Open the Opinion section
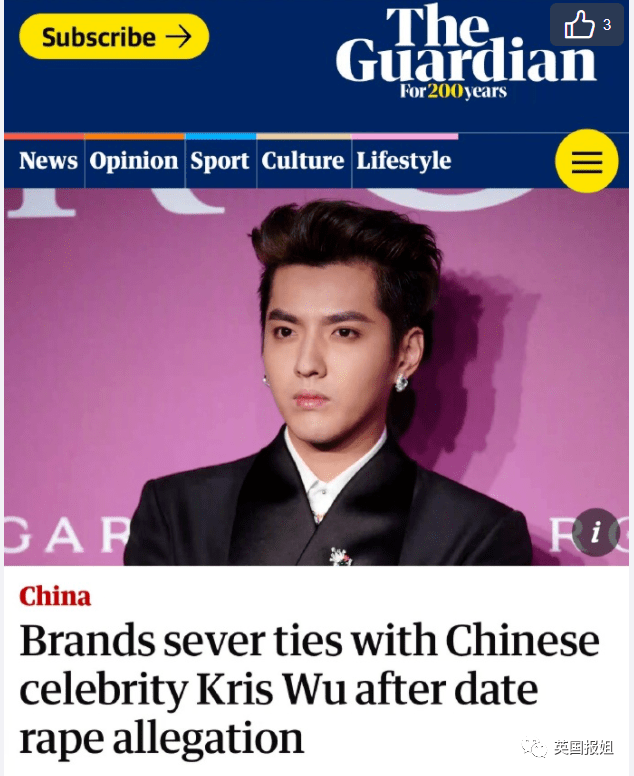Image resolution: width=634 pixels, height=776 pixels. 134,161
